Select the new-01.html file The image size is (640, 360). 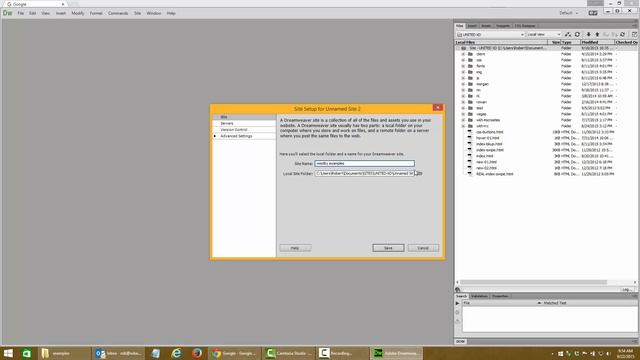(x=486, y=162)
